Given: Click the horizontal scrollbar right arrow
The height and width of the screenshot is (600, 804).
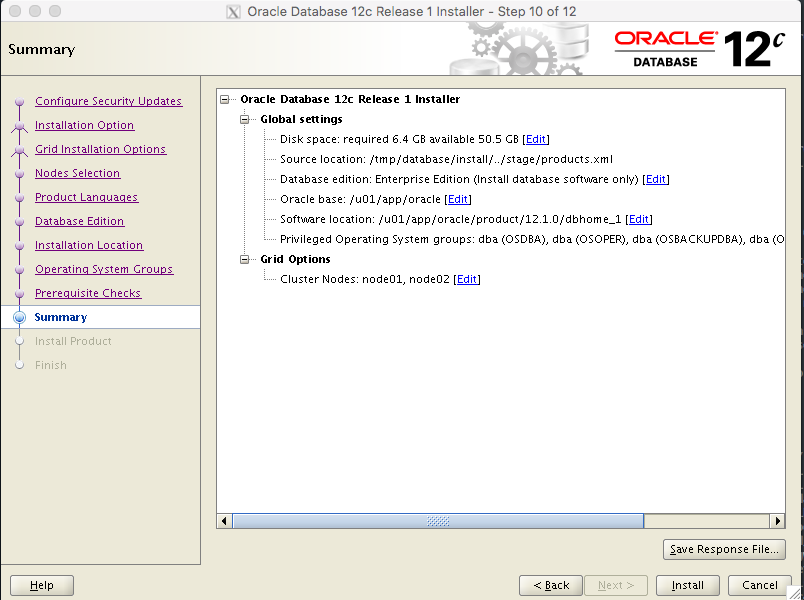Looking at the screenshot, I should [777, 521].
